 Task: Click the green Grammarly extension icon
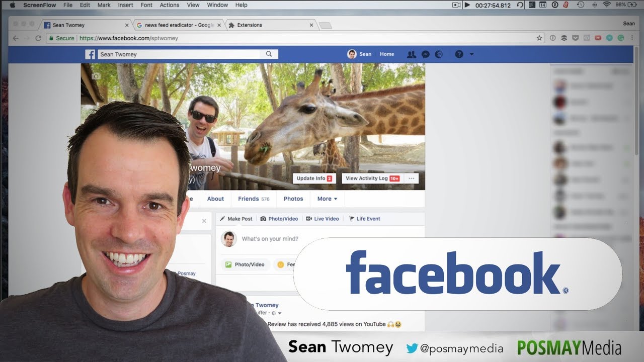[x=620, y=38]
